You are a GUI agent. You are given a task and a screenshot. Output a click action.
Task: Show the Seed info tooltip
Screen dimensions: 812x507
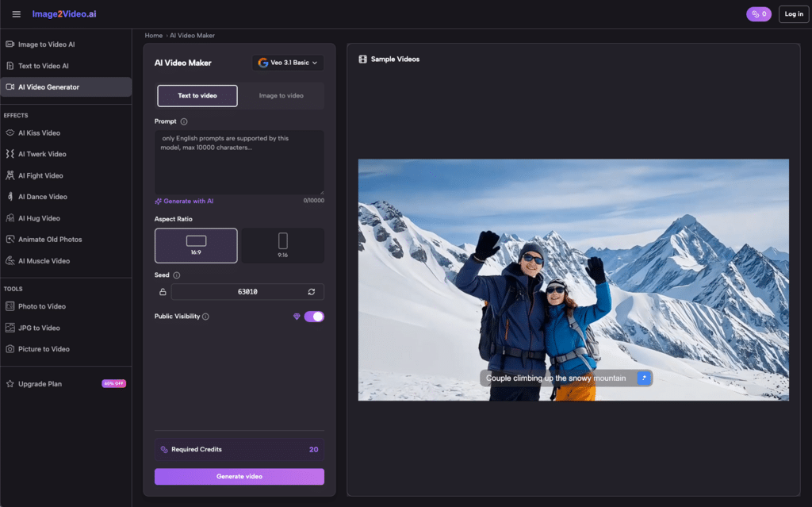[x=177, y=274]
